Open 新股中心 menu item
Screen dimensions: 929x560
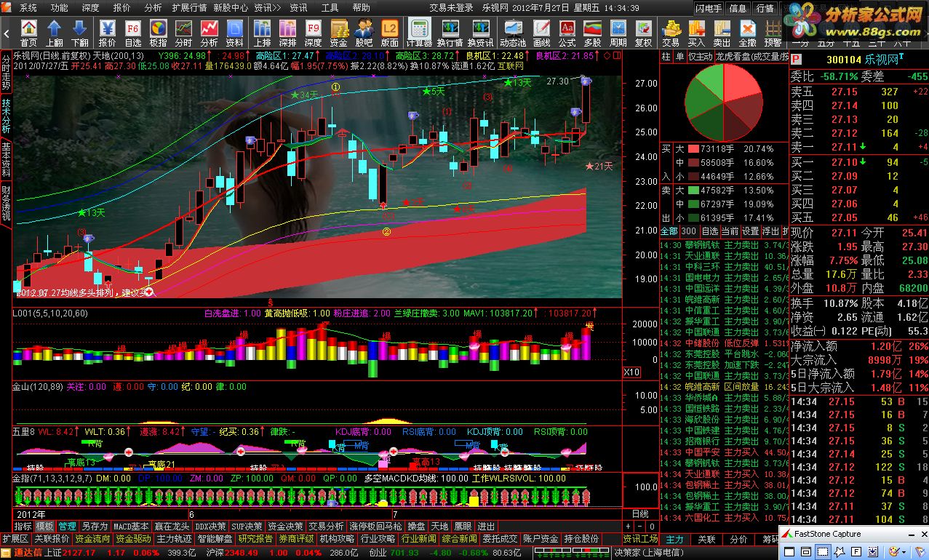coord(231,8)
